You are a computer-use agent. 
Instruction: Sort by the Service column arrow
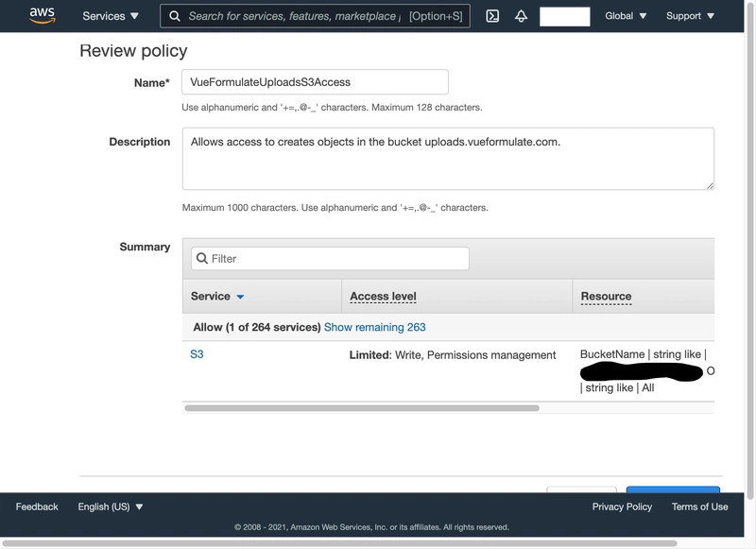click(240, 297)
